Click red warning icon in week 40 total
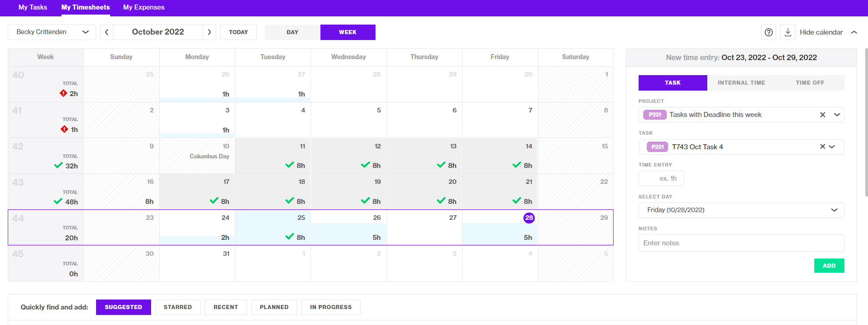Viewport: 868px width, 325px height. pos(64,93)
